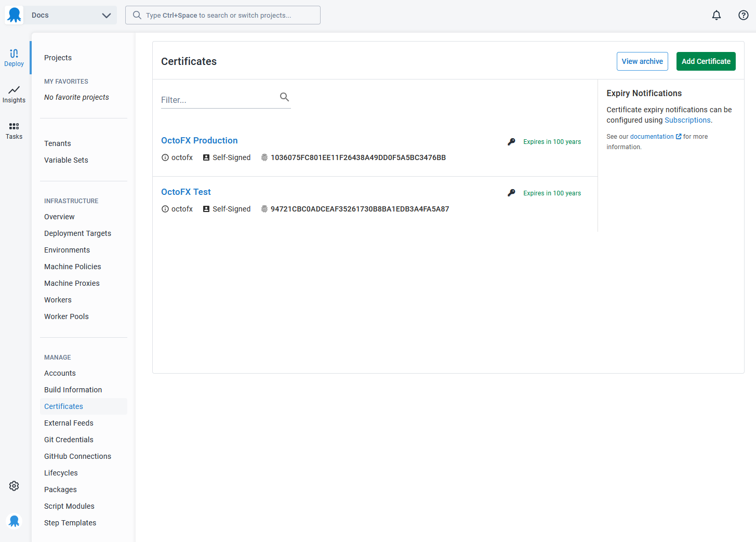756x542 pixels.
Task: Click the View archive button
Action: pos(642,61)
